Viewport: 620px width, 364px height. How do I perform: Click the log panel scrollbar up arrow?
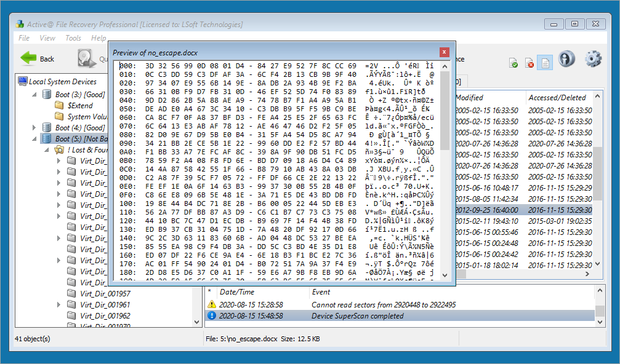coord(600,291)
